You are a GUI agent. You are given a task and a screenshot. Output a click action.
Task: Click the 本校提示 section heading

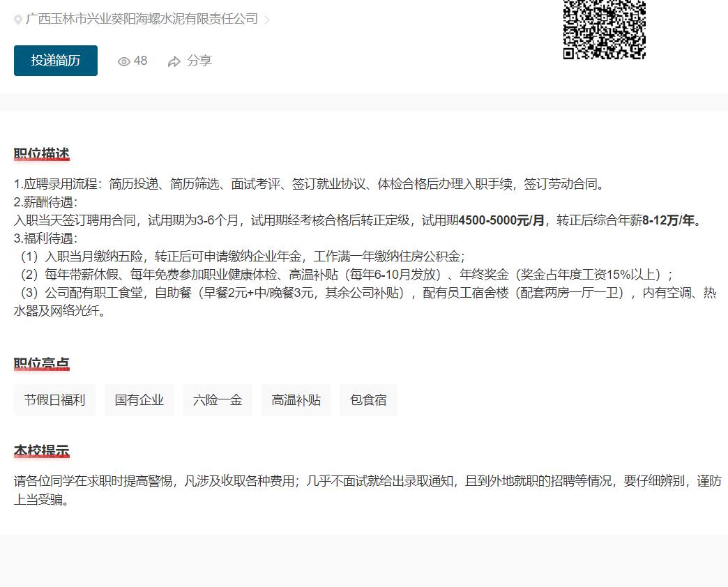pyautogui.click(x=42, y=451)
